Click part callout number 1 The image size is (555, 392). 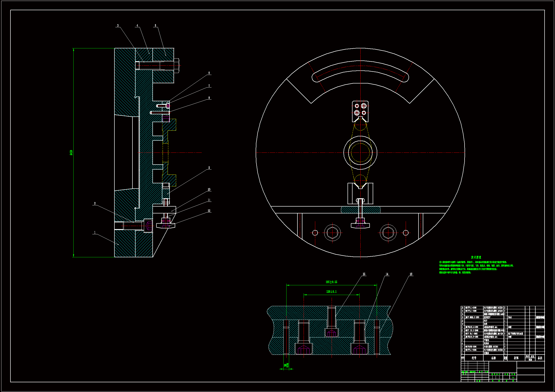95,232
